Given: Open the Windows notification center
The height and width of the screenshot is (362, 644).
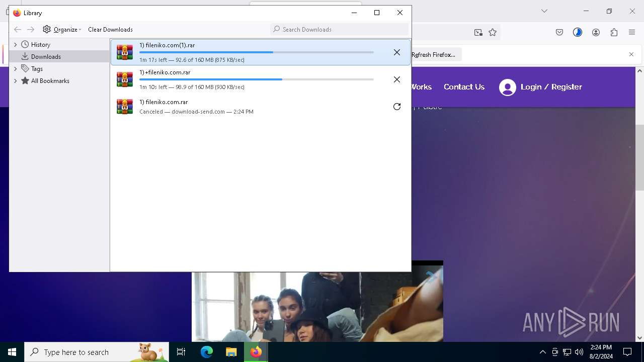Looking at the screenshot, I should pyautogui.click(x=627, y=352).
